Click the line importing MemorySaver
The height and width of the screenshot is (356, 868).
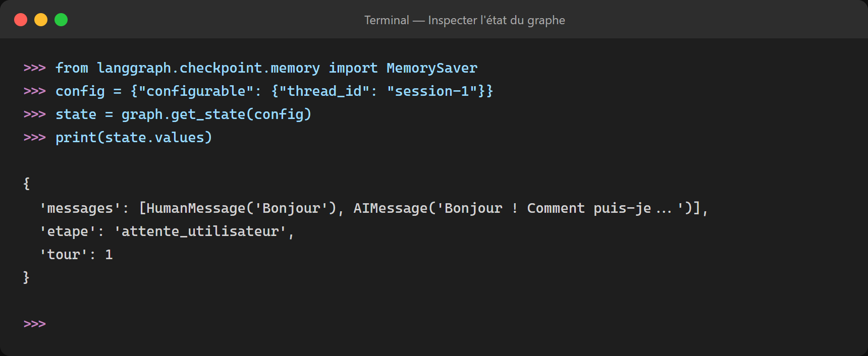tap(250, 68)
